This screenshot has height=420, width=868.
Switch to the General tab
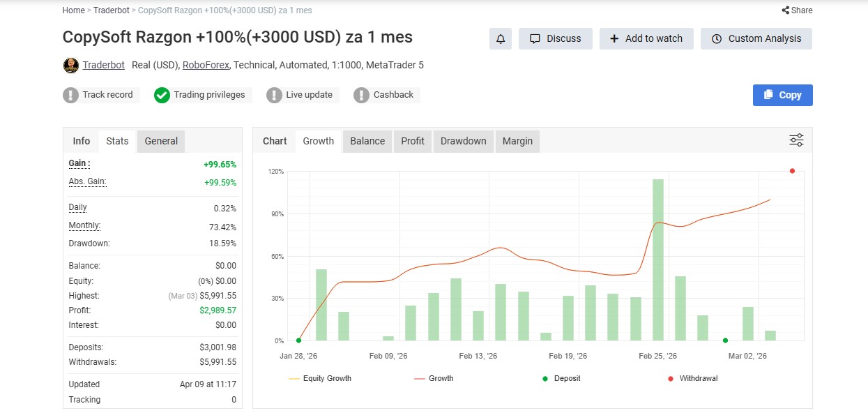click(161, 141)
